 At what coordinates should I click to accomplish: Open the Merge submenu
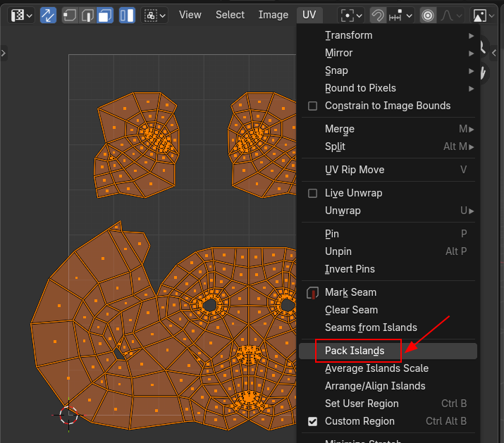pos(388,129)
